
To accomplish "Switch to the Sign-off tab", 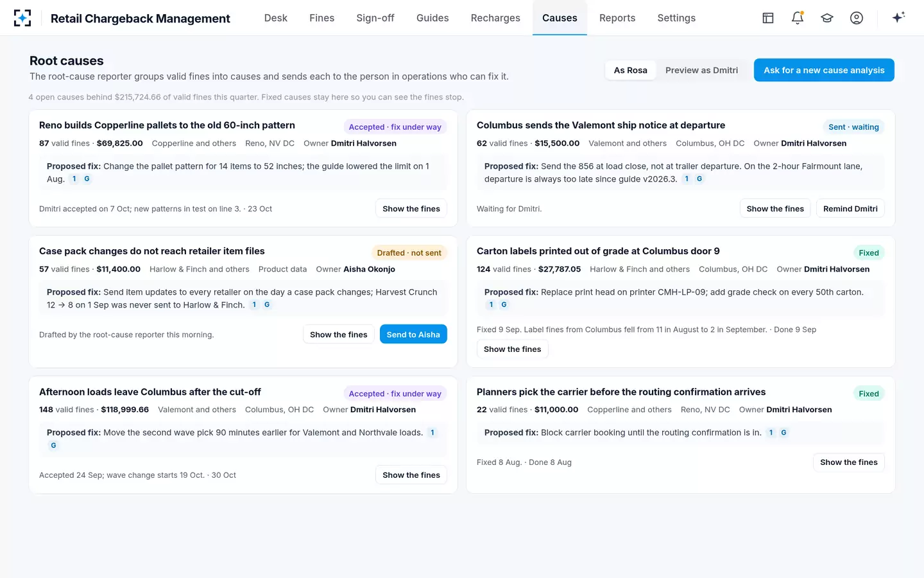I will click(375, 18).
